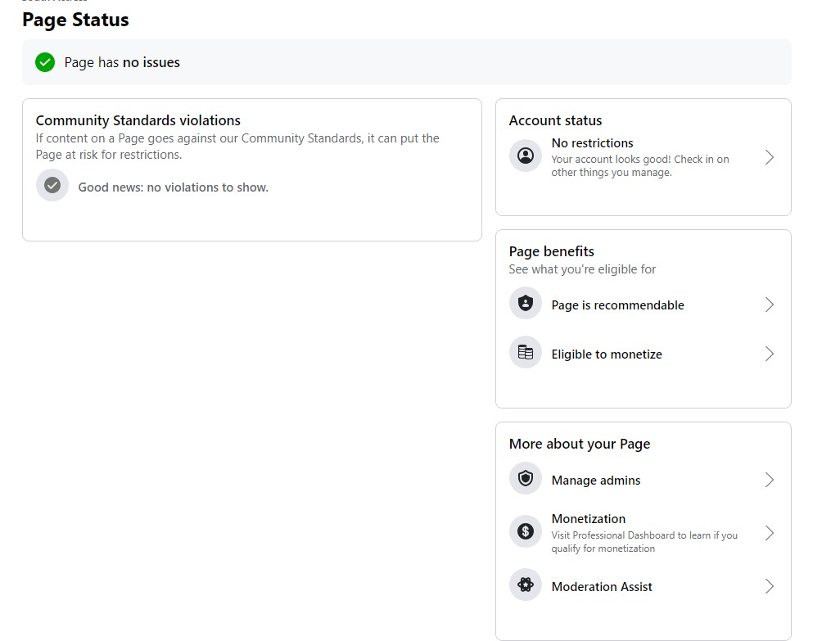Expand the Eligible to monetize chevron
The image size is (840, 641).
point(769,354)
